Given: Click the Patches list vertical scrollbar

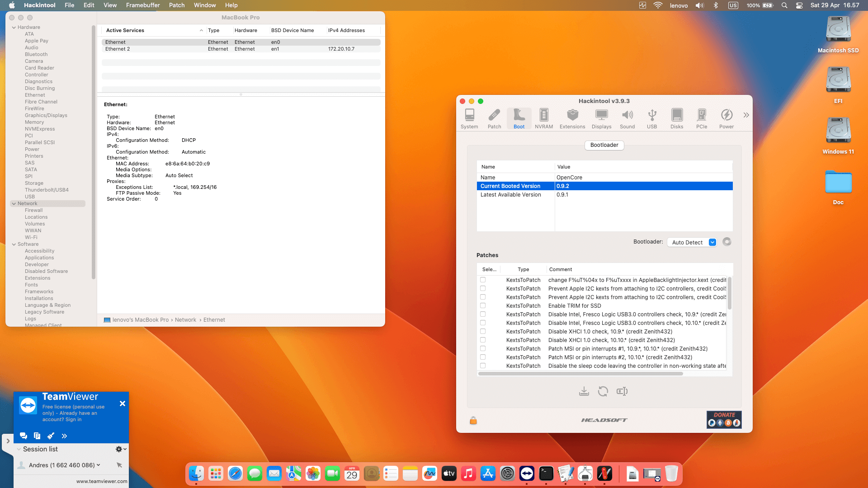Looking at the screenshot, I should [729, 293].
